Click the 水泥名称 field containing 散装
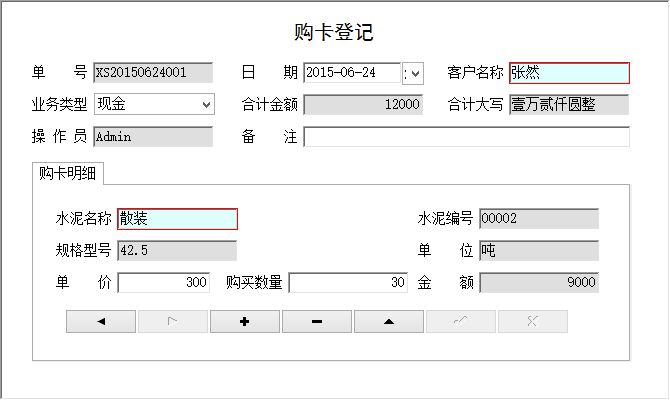 (x=177, y=219)
